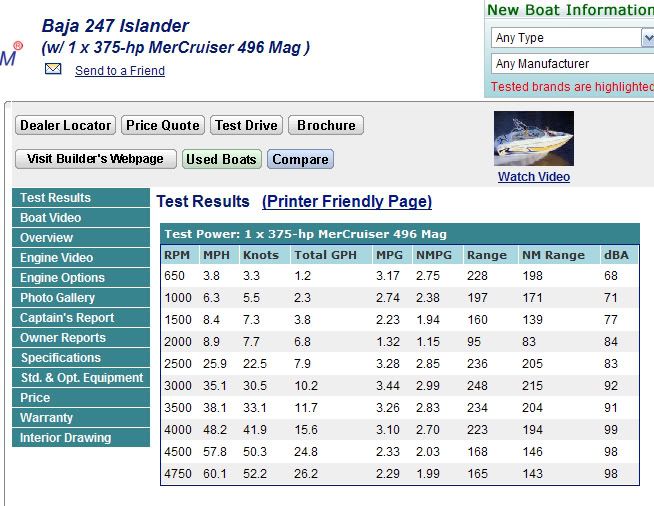Viewport: 654px width, 506px height.
Task: Open the Brochure button
Action: [x=326, y=125]
